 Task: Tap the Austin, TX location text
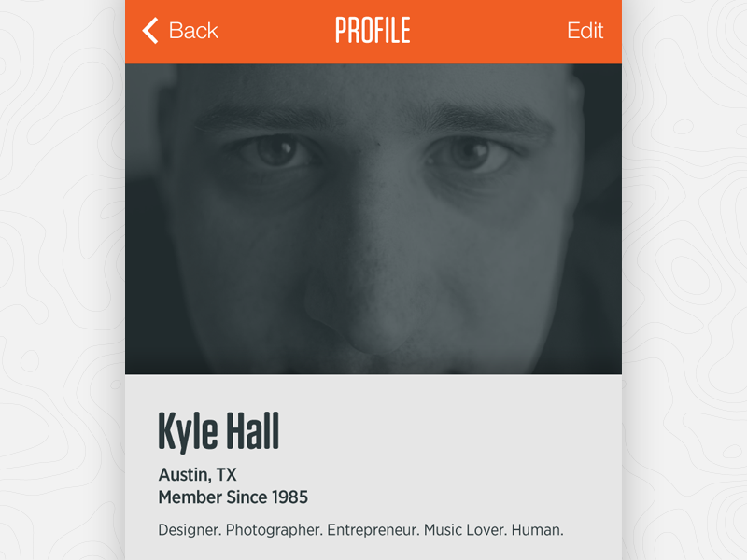tap(197, 474)
